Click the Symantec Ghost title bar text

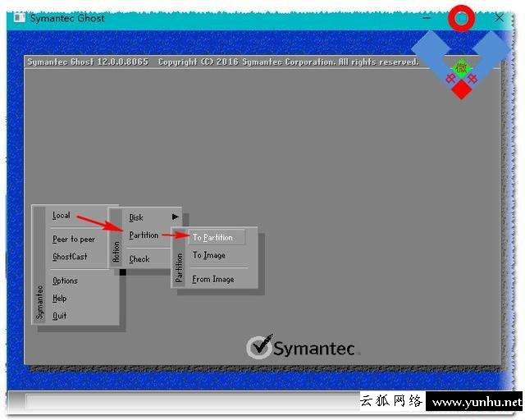click(67, 18)
